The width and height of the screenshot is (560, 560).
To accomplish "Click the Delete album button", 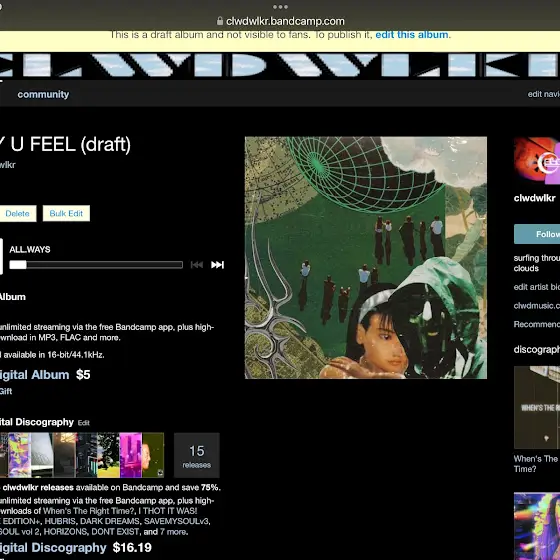I will coord(17,214).
